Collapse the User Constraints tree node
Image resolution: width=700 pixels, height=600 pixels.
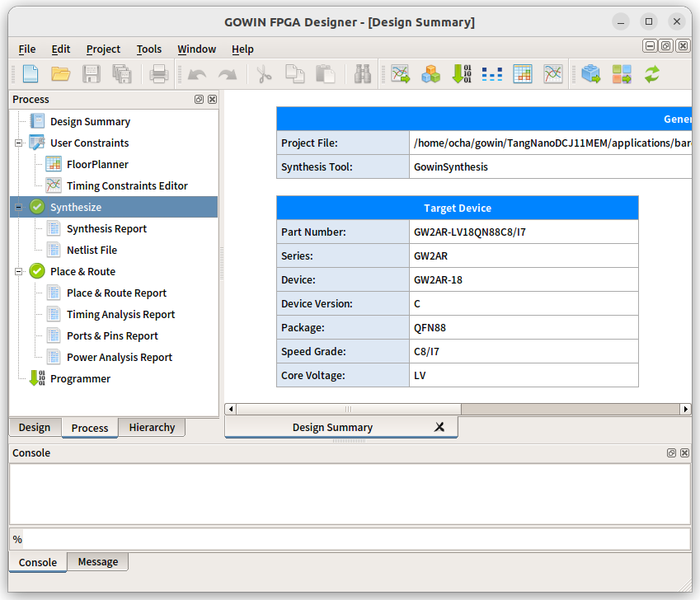point(18,143)
